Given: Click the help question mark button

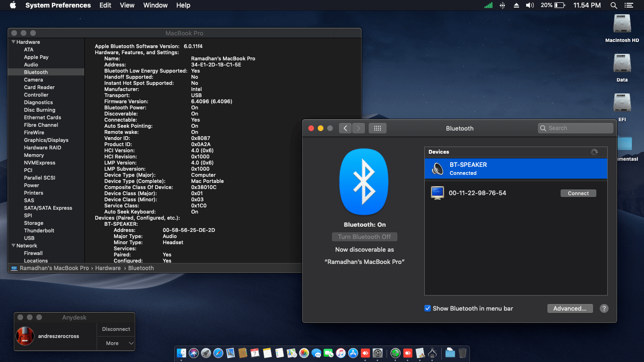Looking at the screenshot, I should point(604,308).
